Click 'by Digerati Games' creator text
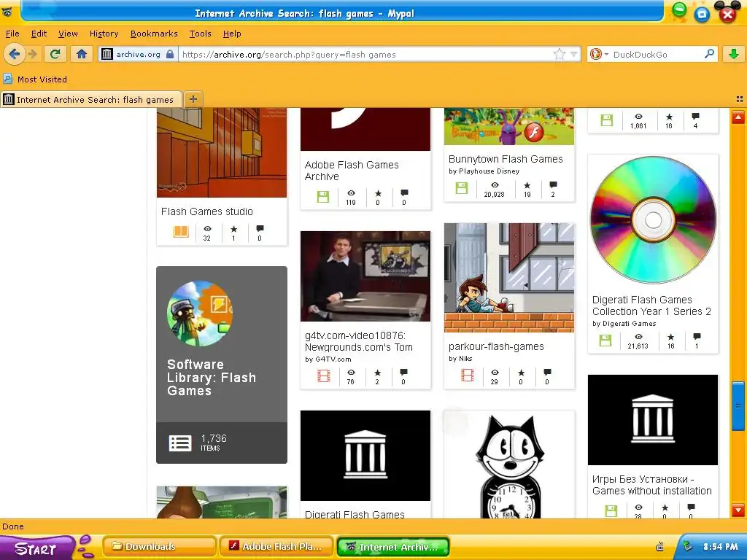Viewport: 747px width, 560px height. pos(624,324)
